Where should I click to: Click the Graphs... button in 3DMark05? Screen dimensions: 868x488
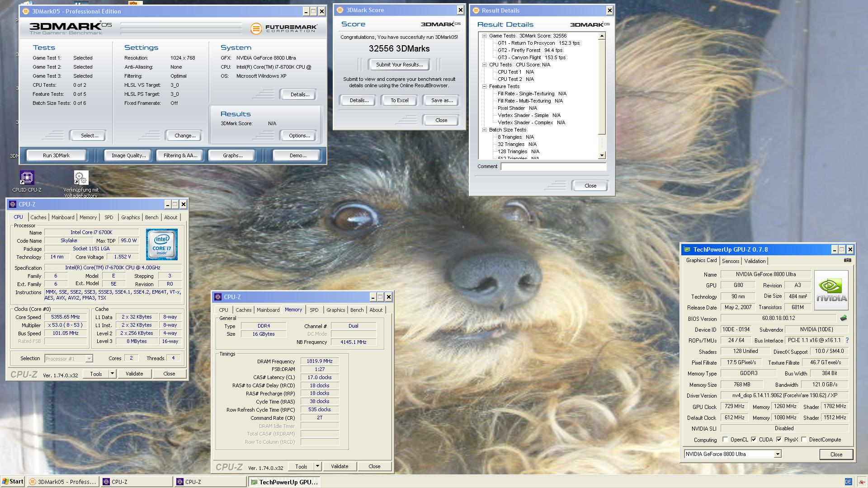pos(232,155)
